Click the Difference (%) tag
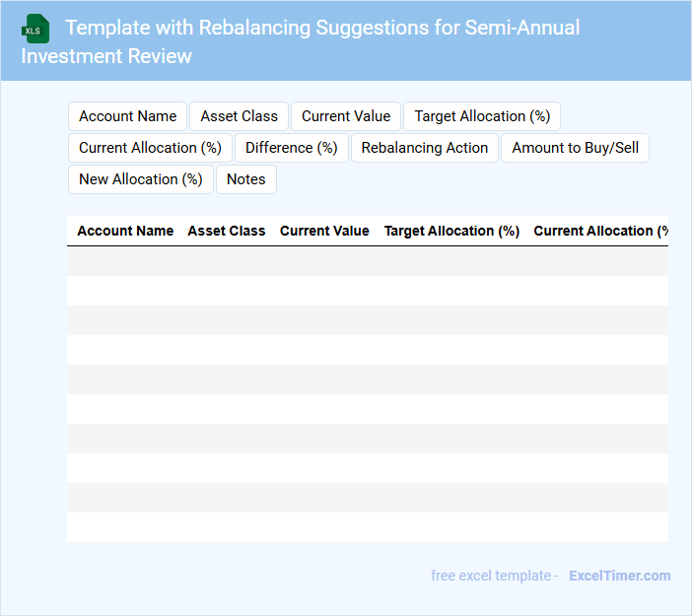Screen dimensions: 692x616 tap(292, 148)
